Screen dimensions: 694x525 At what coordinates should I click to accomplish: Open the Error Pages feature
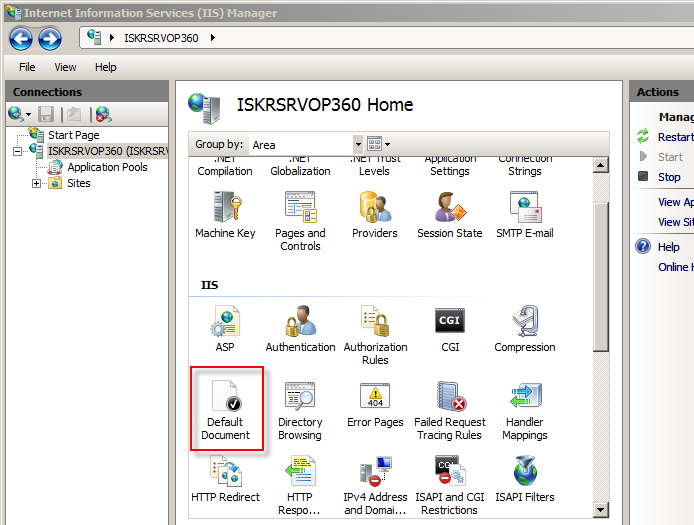coord(375,404)
